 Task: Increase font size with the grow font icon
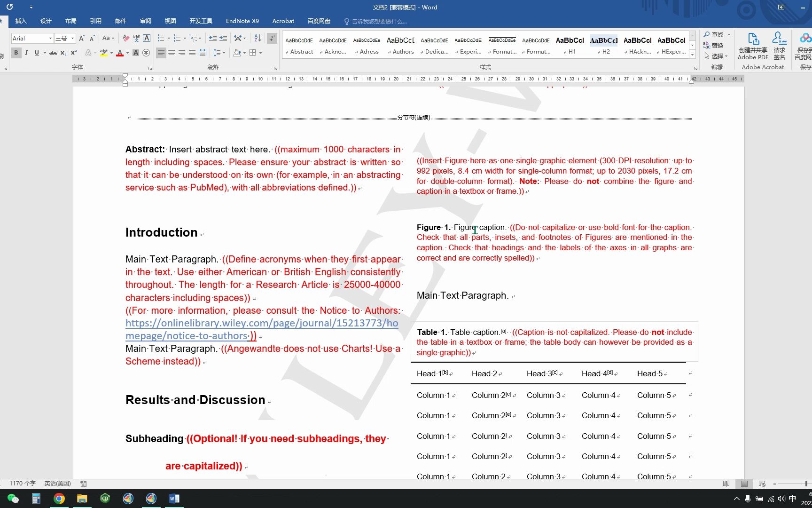tap(82, 38)
